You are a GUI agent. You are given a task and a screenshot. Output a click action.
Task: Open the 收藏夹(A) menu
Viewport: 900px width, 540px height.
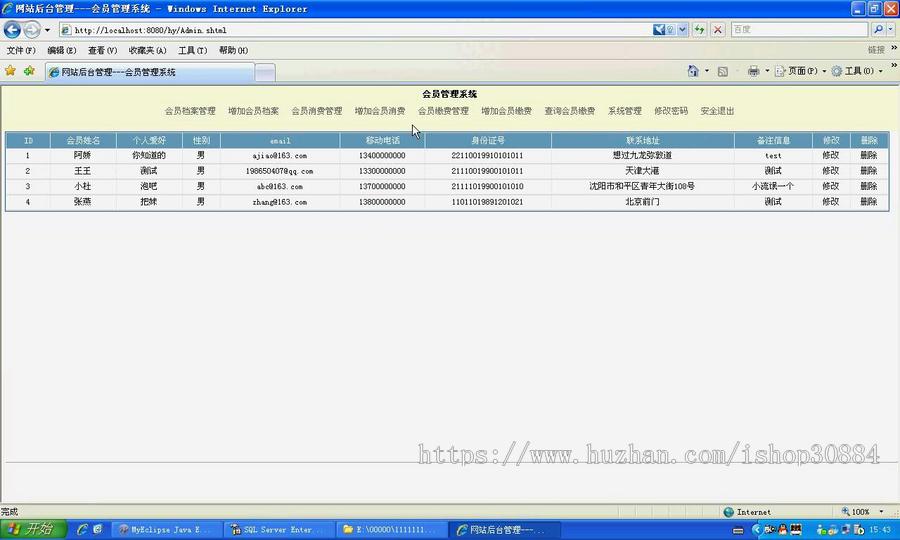(x=148, y=50)
